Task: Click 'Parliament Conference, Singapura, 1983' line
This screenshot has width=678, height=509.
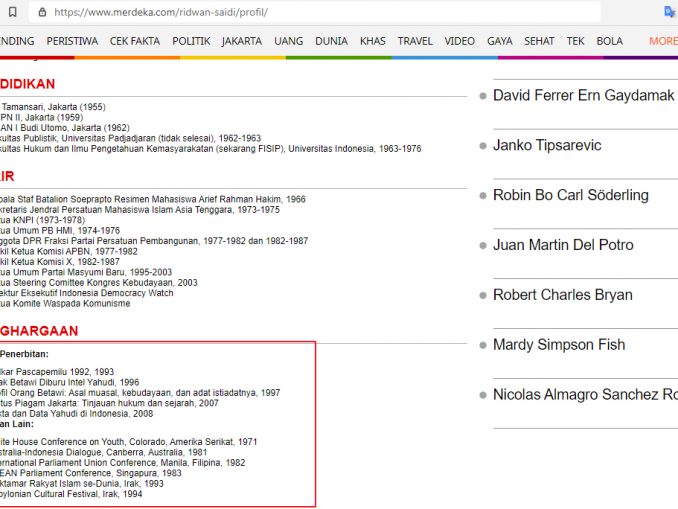Action: (x=91, y=473)
